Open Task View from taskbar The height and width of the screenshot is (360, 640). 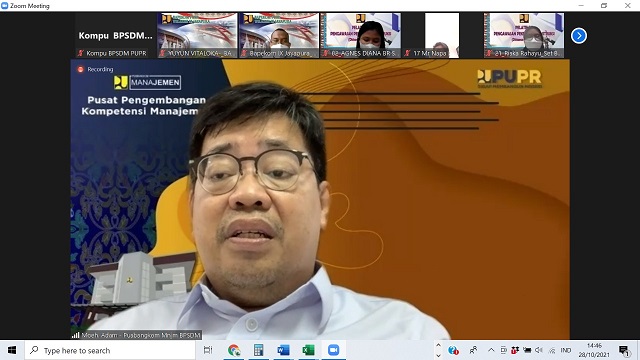pos(208,350)
